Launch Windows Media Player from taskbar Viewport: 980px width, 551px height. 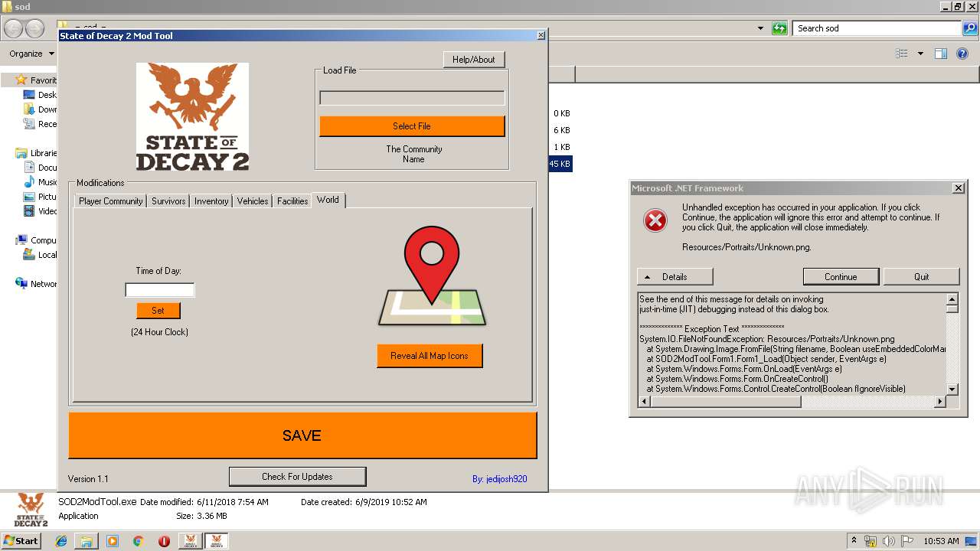pos(113,541)
